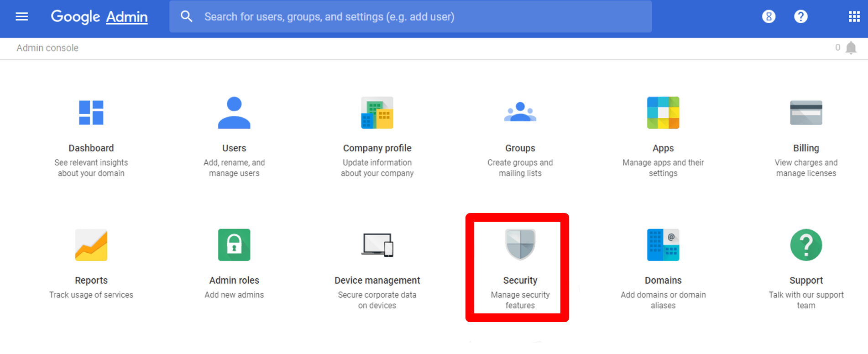Click the Company profile title
868x354 pixels.
tap(377, 148)
